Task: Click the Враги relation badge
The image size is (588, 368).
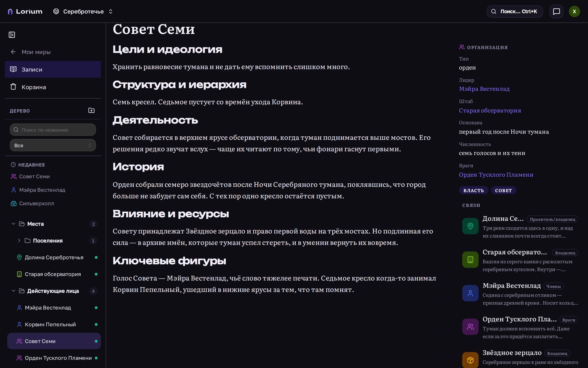Action: pos(569,320)
